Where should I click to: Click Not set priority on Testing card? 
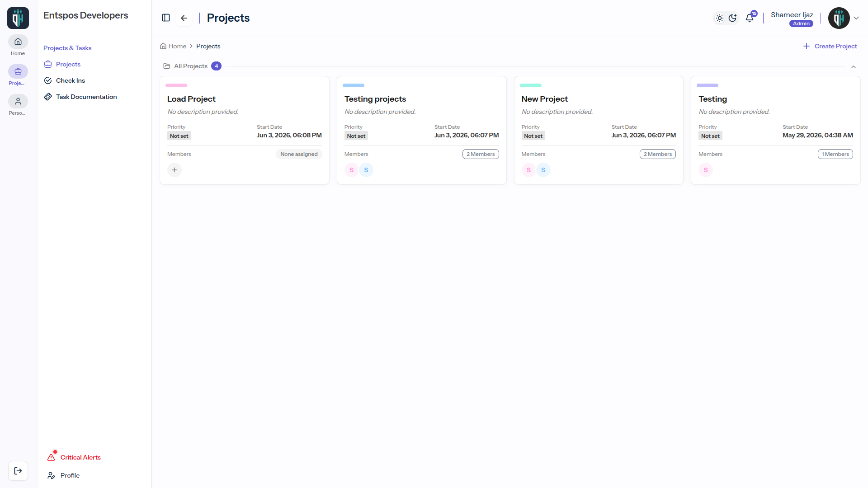point(710,136)
